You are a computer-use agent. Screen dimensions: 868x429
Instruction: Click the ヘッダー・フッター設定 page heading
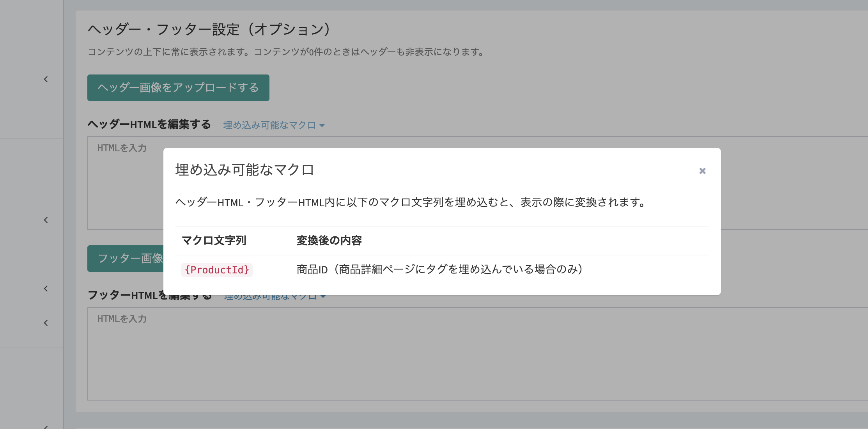(209, 29)
